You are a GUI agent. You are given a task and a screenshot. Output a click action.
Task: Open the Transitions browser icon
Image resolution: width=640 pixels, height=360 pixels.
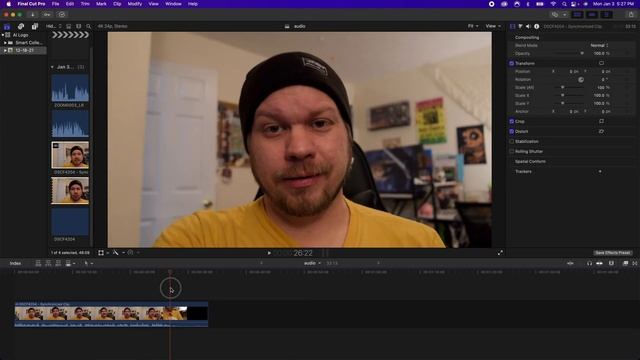tap(635, 264)
